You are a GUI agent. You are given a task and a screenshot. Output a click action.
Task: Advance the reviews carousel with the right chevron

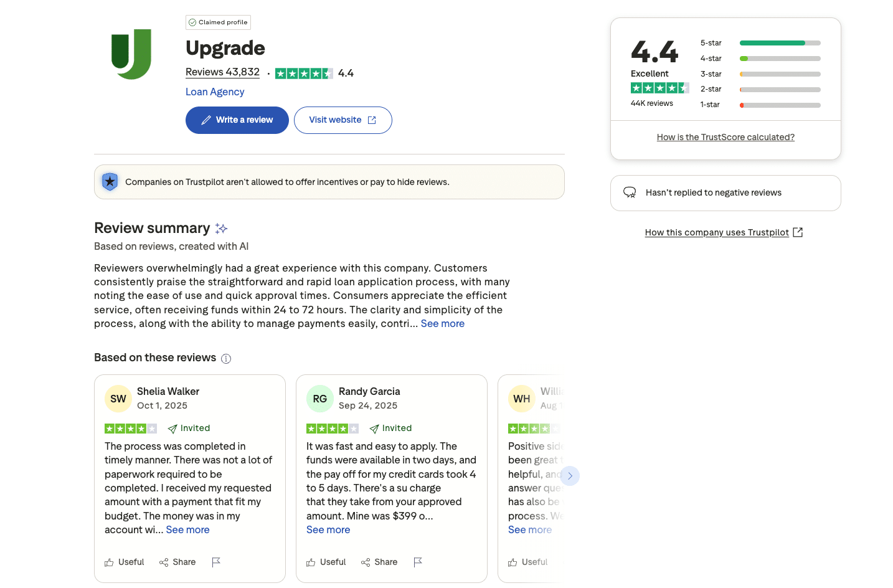click(570, 475)
